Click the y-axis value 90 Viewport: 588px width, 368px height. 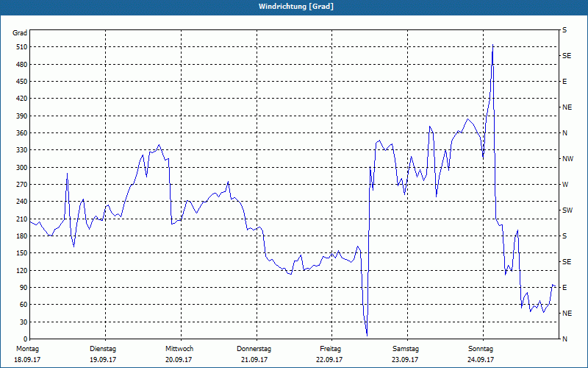tap(24, 288)
